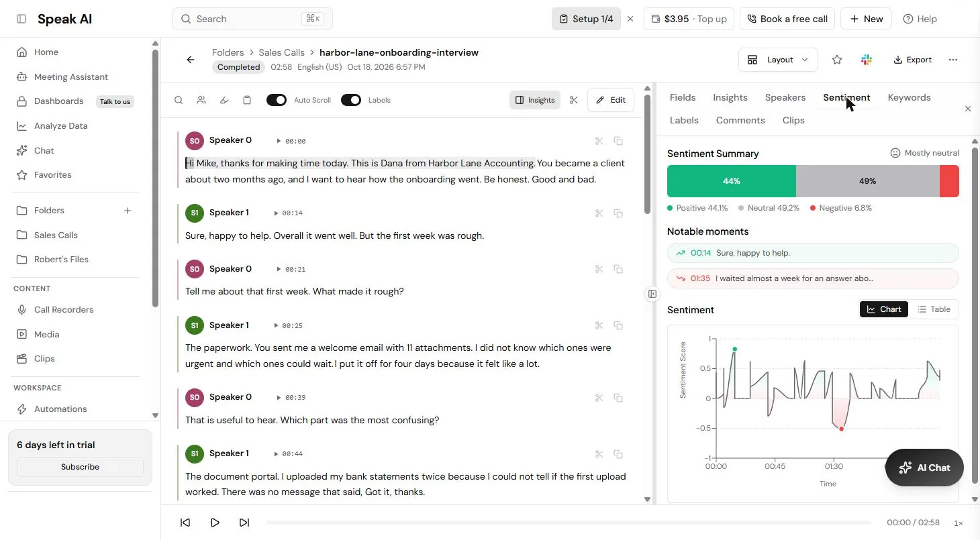Image resolution: width=980 pixels, height=540 pixels.
Task: Click the scissors clip tool in toolbar
Action: click(x=573, y=100)
